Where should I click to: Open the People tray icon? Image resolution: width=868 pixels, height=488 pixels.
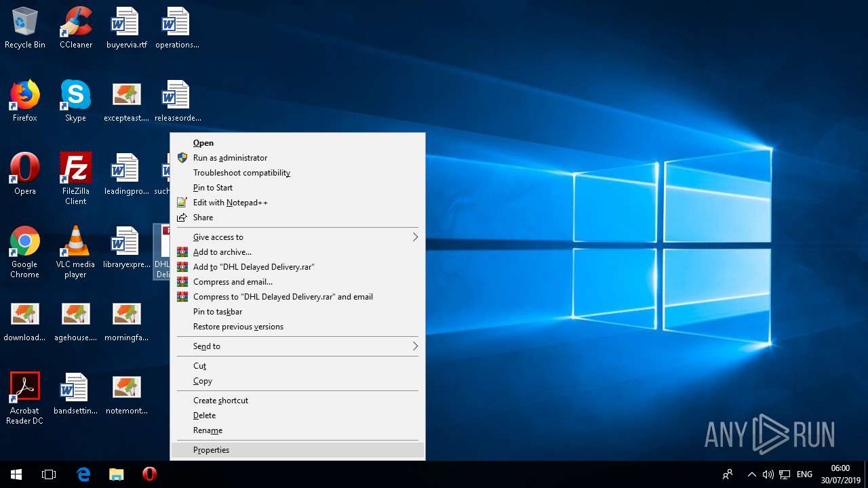tap(728, 474)
